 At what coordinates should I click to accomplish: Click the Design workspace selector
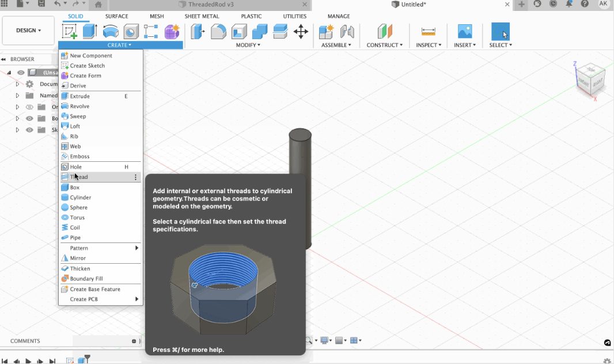(28, 31)
